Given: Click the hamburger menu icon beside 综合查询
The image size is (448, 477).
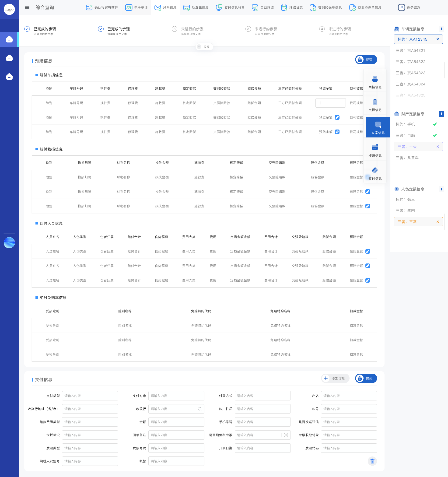Looking at the screenshot, I should point(27,7).
